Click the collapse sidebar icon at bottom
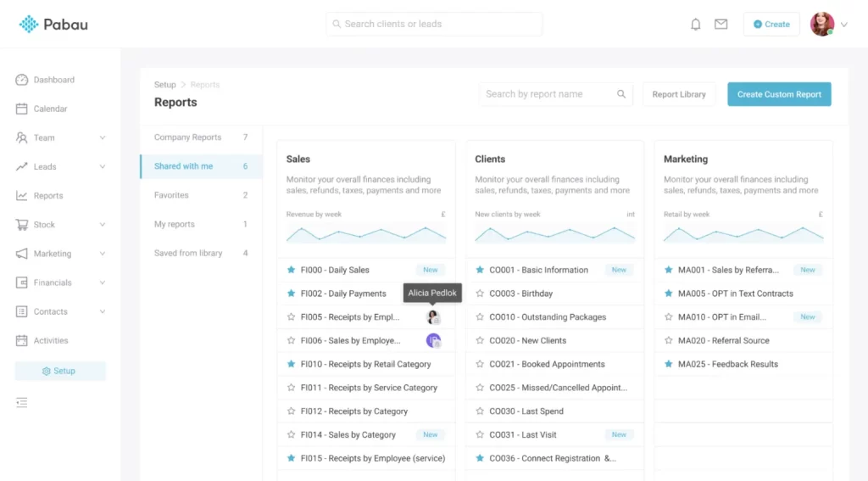 pos(22,402)
